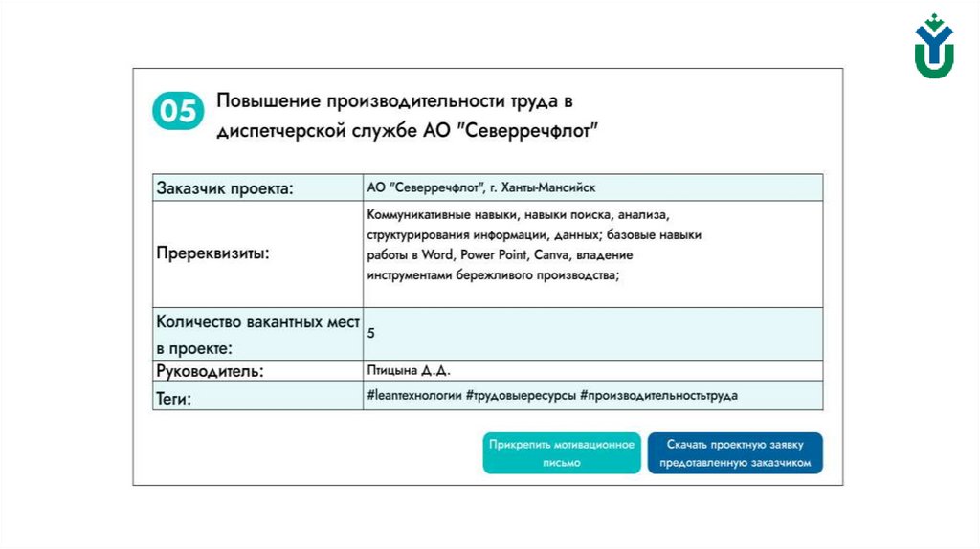Screen dimensions: 980x549
Task: Click supervisor name 'Птицына Д.Д.'
Action: [x=409, y=370]
